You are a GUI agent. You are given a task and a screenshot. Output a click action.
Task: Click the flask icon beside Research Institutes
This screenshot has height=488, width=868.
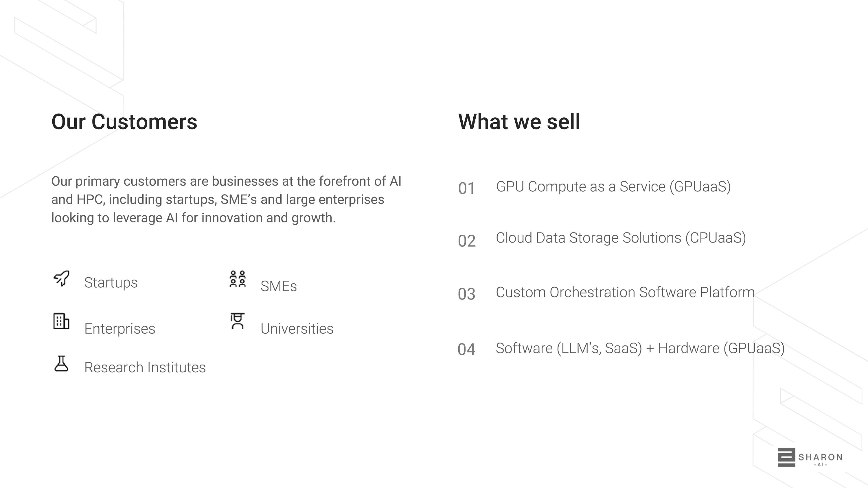coord(61,364)
